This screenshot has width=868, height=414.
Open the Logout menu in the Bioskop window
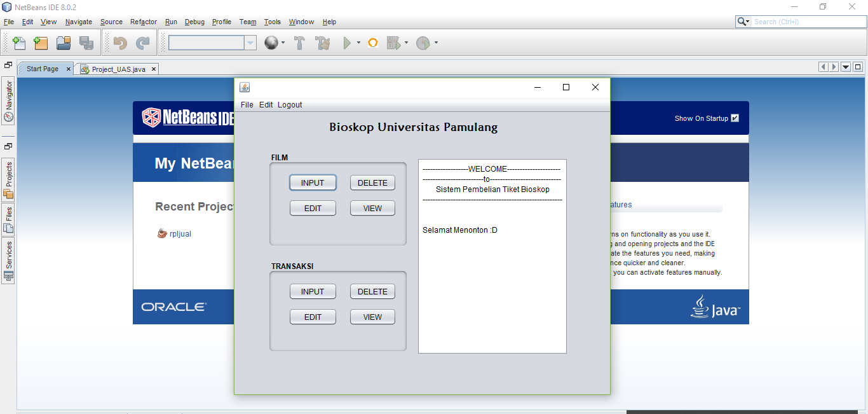click(x=289, y=104)
